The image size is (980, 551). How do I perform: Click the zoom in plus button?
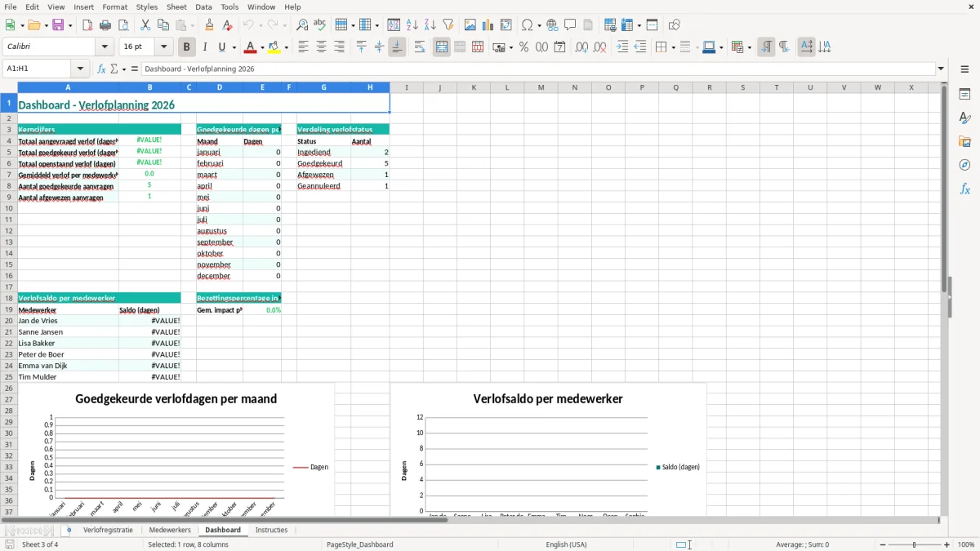pyautogui.click(x=947, y=544)
